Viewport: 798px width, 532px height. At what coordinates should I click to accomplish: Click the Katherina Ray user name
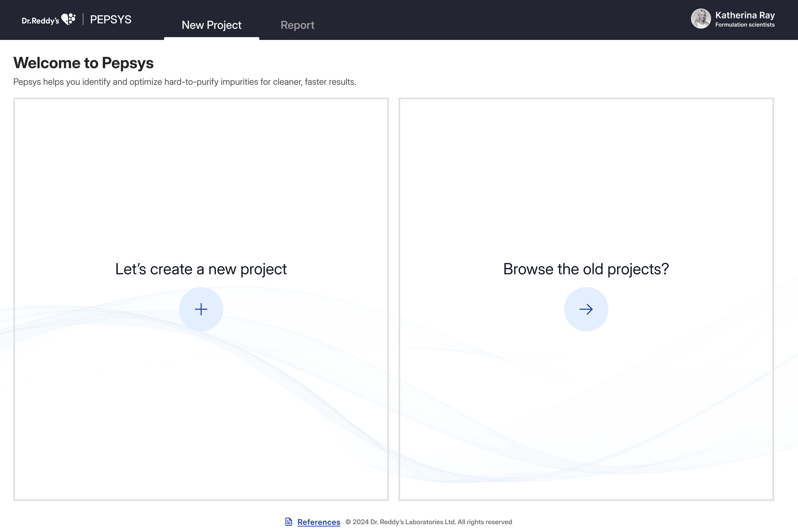pos(745,15)
